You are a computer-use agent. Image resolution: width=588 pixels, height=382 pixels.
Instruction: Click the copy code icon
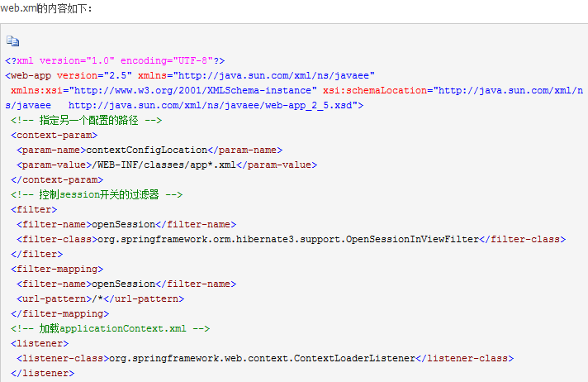coord(12,41)
